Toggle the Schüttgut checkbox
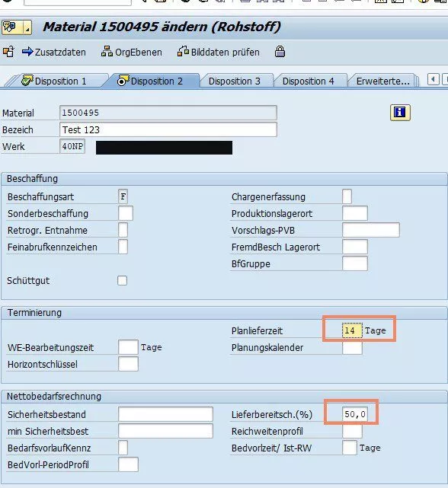Viewport: 448px width, 488px height. (x=123, y=280)
